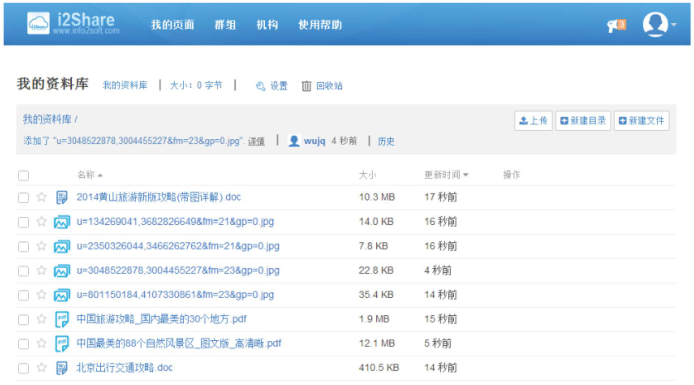This screenshot has height=385, width=694.
Task: Open library 设置 settings
Action: click(279, 86)
